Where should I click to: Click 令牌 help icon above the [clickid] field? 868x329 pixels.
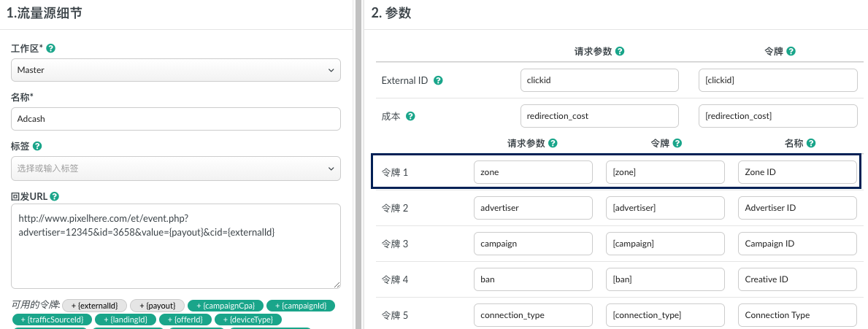[x=791, y=51]
